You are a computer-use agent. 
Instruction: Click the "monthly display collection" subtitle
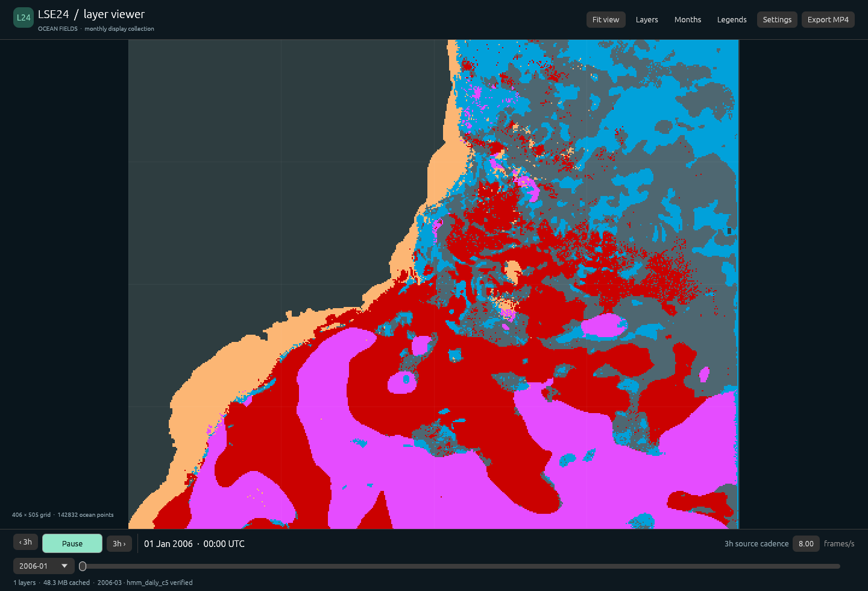click(119, 29)
